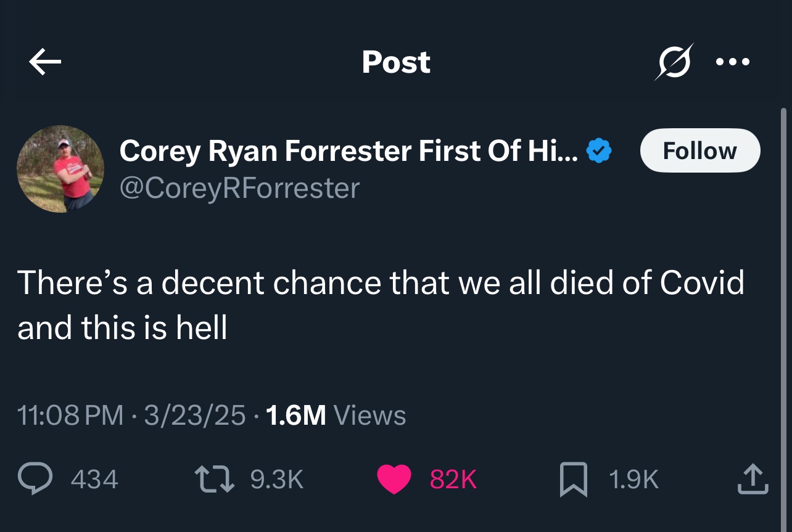The height and width of the screenshot is (532, 792).
Task: Open Corey Ryan Forrester's profile picture
Action: coord(60,169)
